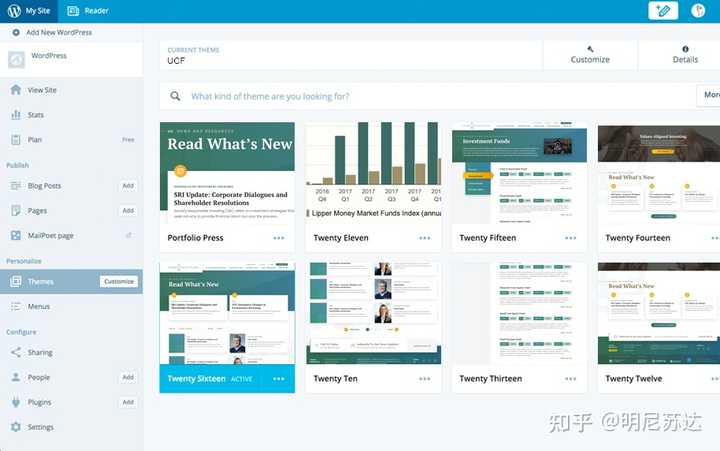Click the Plan clipboard icon
This screenshot has width=720, height=451.
click(16, 140)
